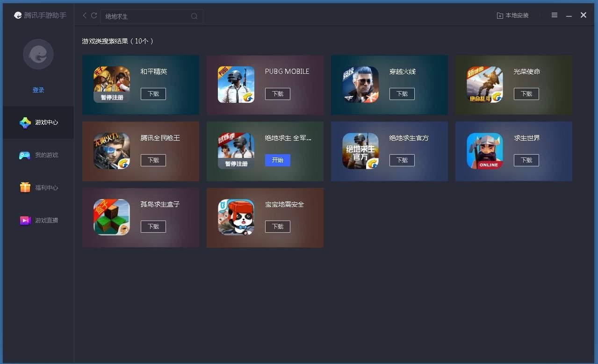Close the 腾讯手游助手 window
The width and height of the screenshot is (598, 364).
(584, 15)
